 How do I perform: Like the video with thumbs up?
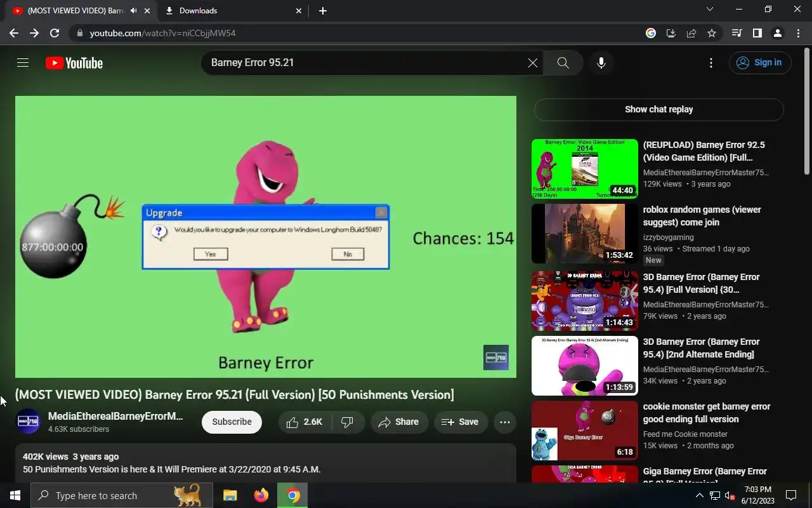click(x=305, y=422)
